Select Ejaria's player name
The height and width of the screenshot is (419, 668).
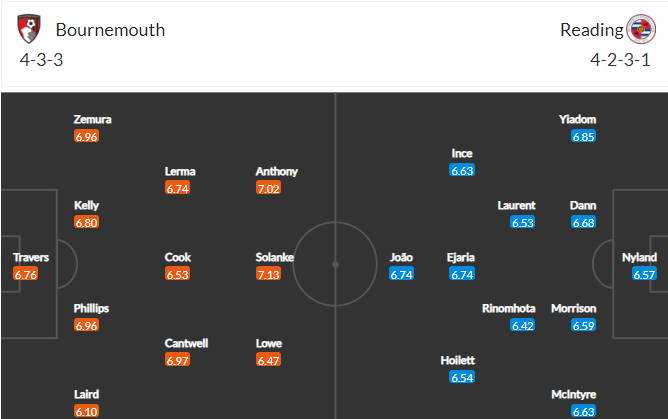tap(461, 257)
